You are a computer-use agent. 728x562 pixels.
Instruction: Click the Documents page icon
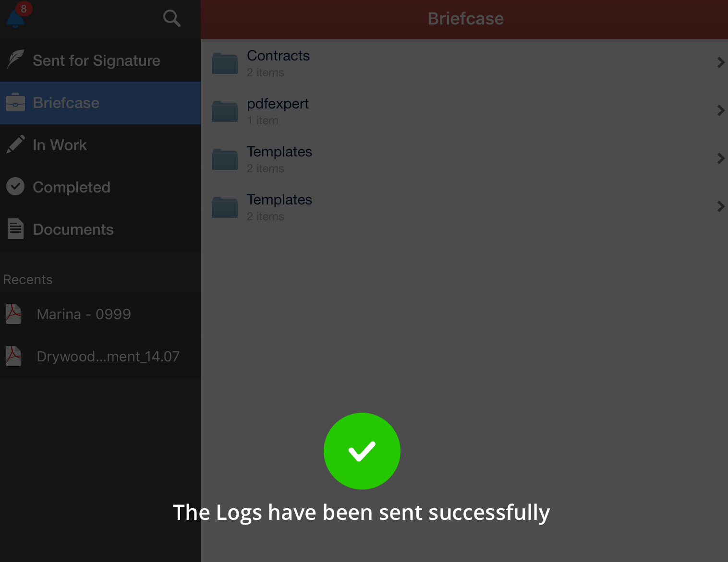[15, 229]
